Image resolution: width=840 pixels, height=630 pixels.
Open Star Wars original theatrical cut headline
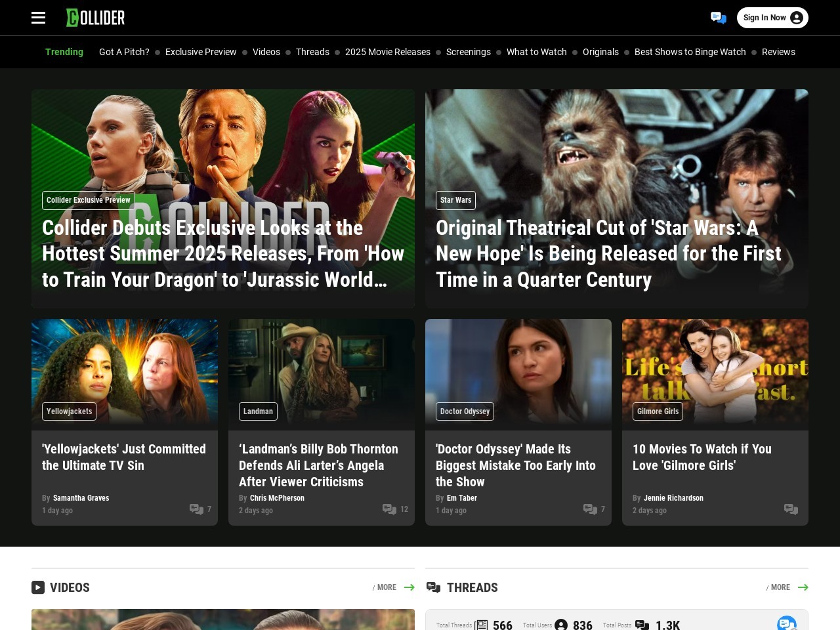pos(608,254)
